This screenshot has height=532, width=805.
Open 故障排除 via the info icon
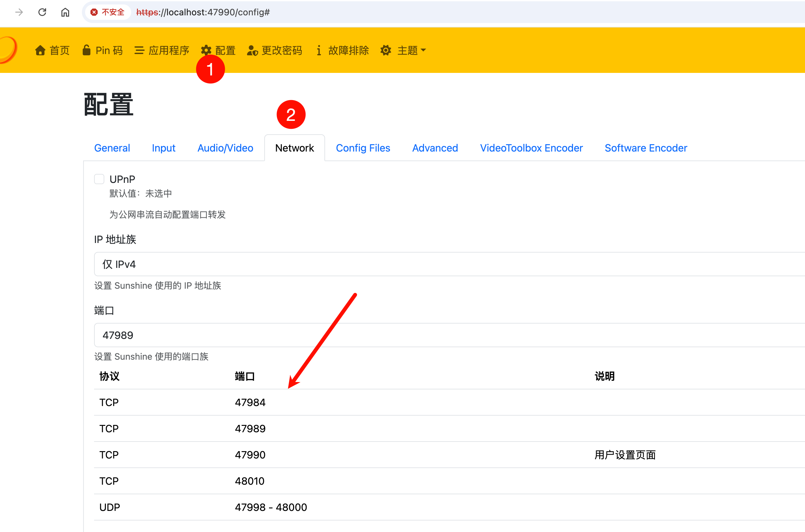click(318, 50)
